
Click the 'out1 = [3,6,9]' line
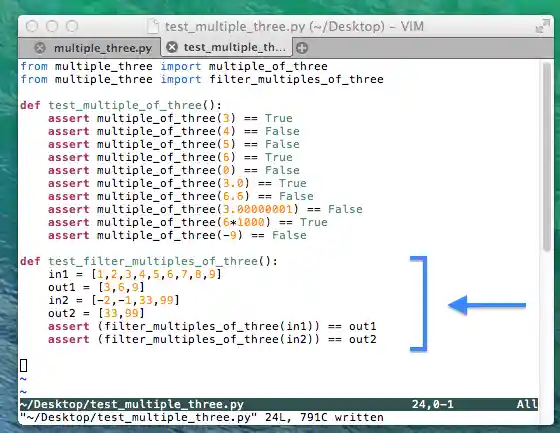[x=96, y=287]
